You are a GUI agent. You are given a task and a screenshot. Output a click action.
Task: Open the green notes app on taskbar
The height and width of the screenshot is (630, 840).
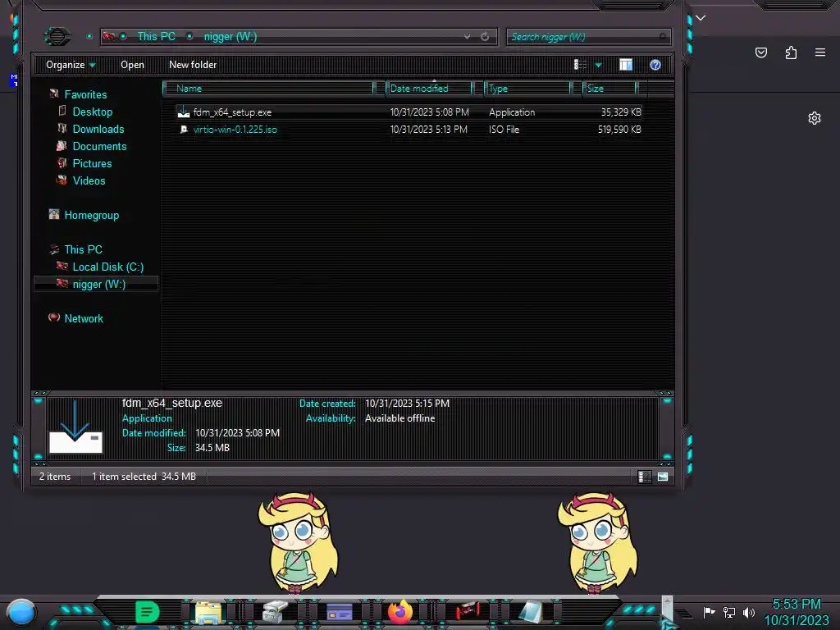tap(147, 612)
